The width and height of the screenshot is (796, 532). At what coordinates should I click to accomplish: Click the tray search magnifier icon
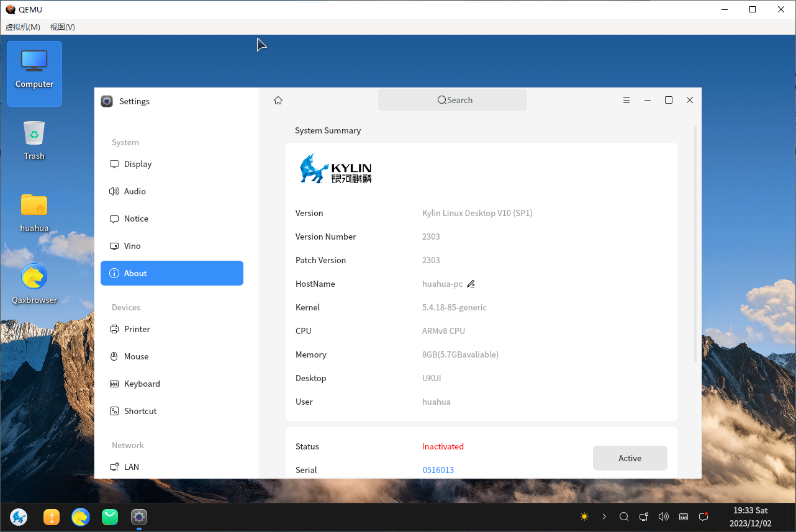624,516
